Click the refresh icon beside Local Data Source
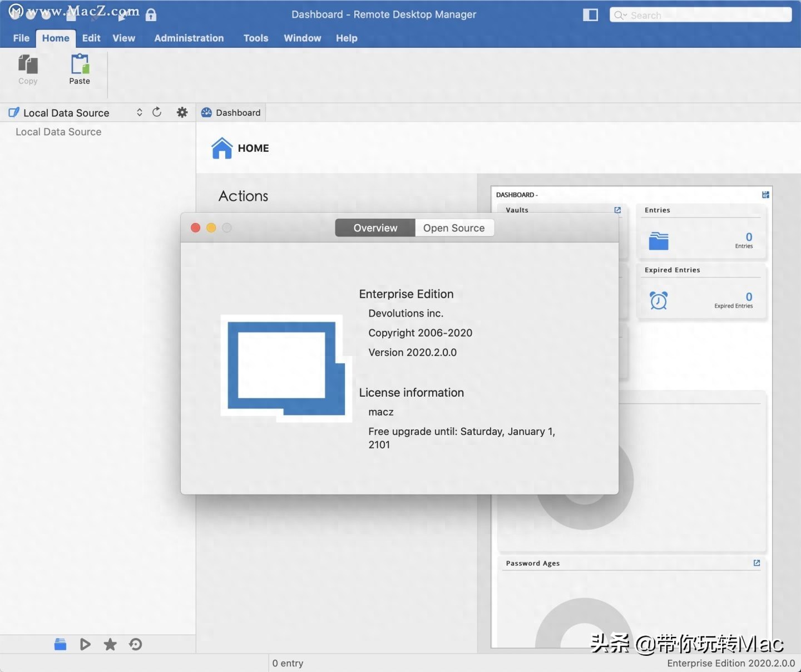Image resolution: width=801 pixels, height=672 pixels. click(157, 112)
